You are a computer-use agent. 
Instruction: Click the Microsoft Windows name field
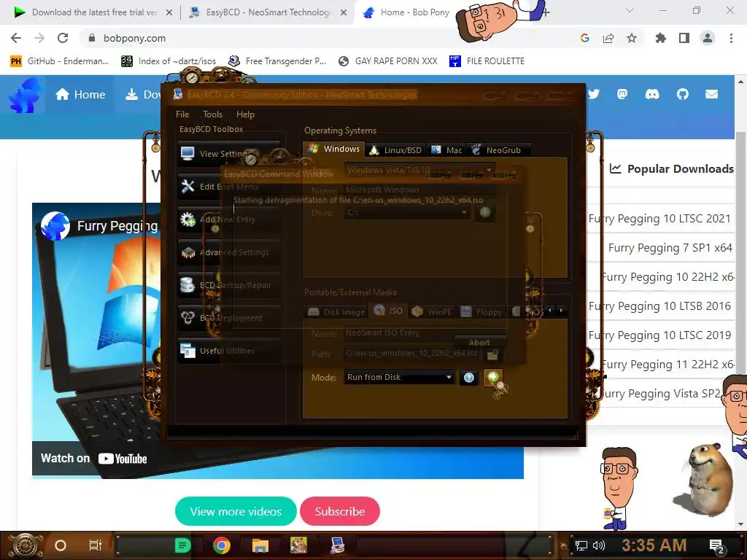click(419, 190)
